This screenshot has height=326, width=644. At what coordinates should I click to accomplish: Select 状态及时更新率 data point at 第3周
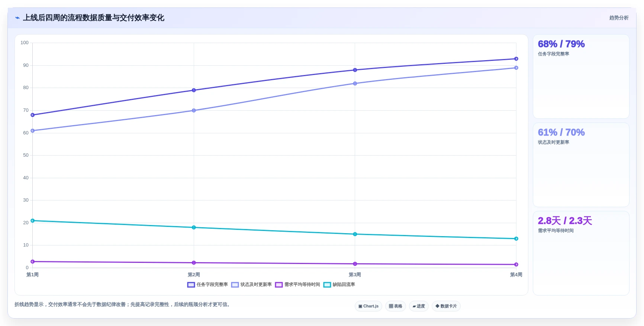(355, 84)
